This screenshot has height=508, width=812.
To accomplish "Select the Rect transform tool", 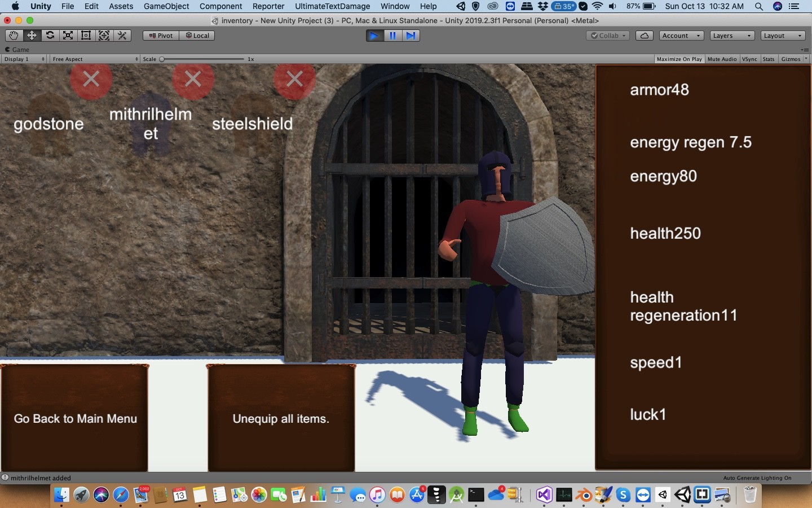I will click(x=86, y=35).
